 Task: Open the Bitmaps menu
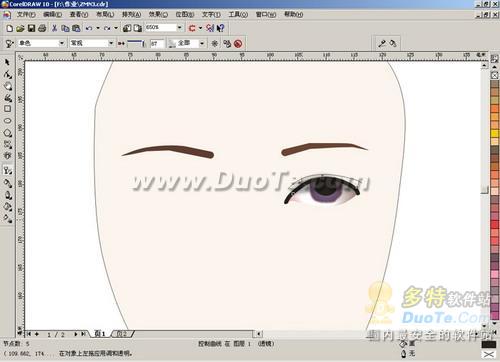click(x=185, y=14)
